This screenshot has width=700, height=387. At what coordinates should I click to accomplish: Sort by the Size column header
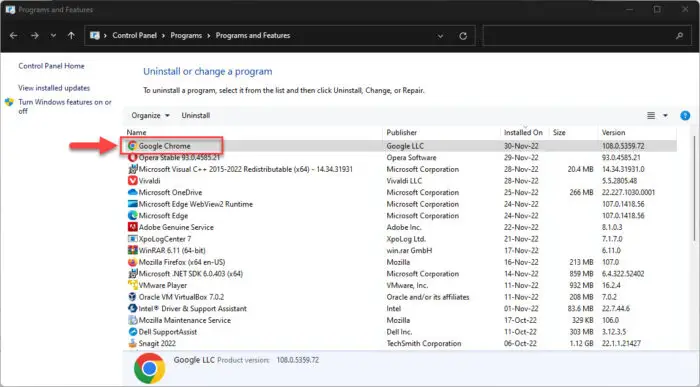(x=559, y=133)
